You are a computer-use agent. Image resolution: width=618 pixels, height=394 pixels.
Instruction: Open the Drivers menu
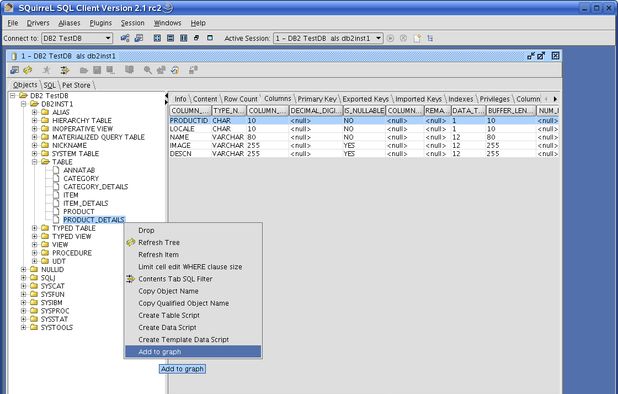tap(38, 23)
